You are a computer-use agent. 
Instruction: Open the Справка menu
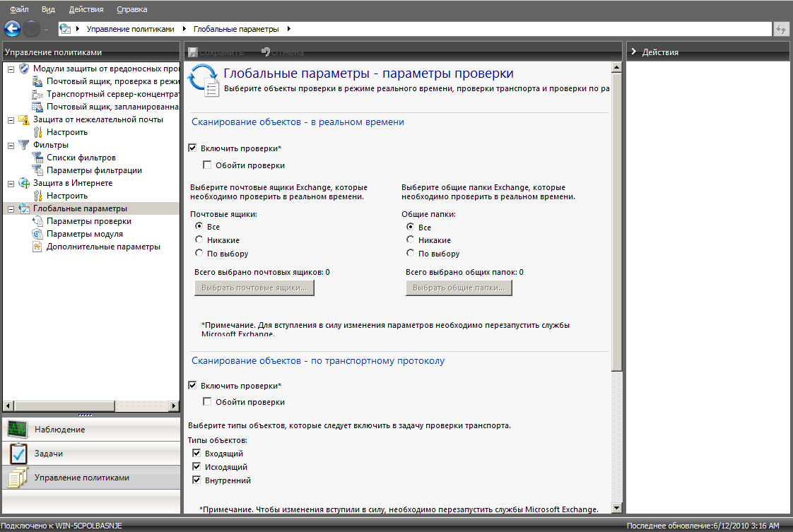pyautogui.click(x=132, y=9)
